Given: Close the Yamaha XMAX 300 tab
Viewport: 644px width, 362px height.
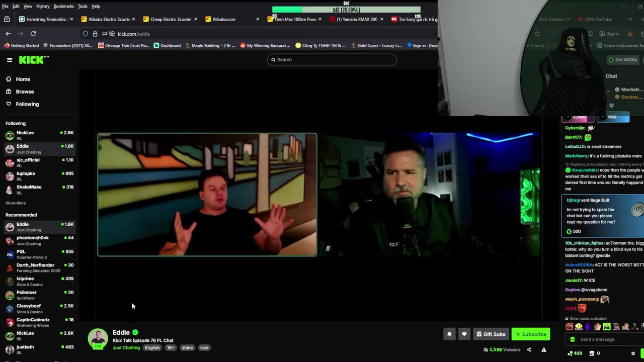Looking at the screenshot, I should [381, 19].
